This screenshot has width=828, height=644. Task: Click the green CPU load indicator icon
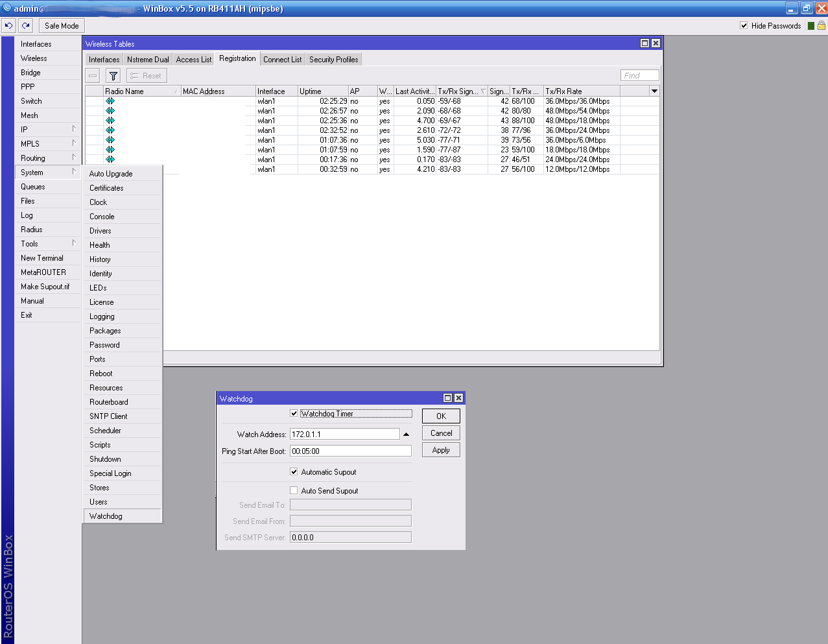810,26
